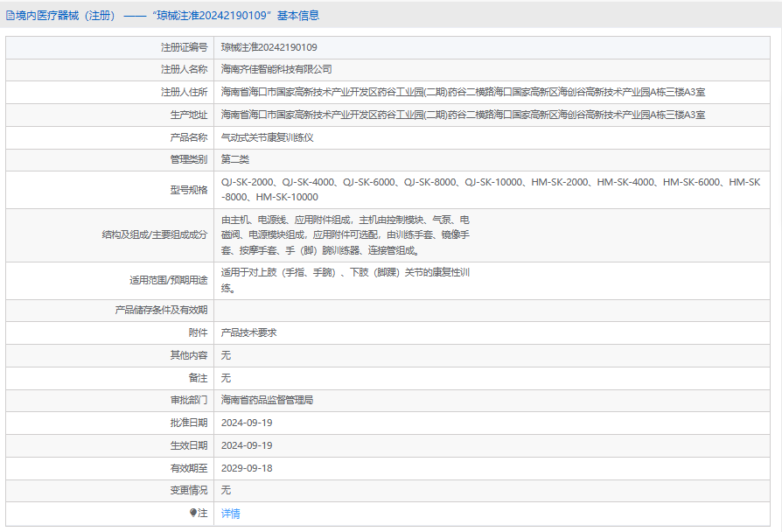The width and height of the screenshot is (782, 532).
Task: Click the 注册人住所 address value
Action: point(463,92)
